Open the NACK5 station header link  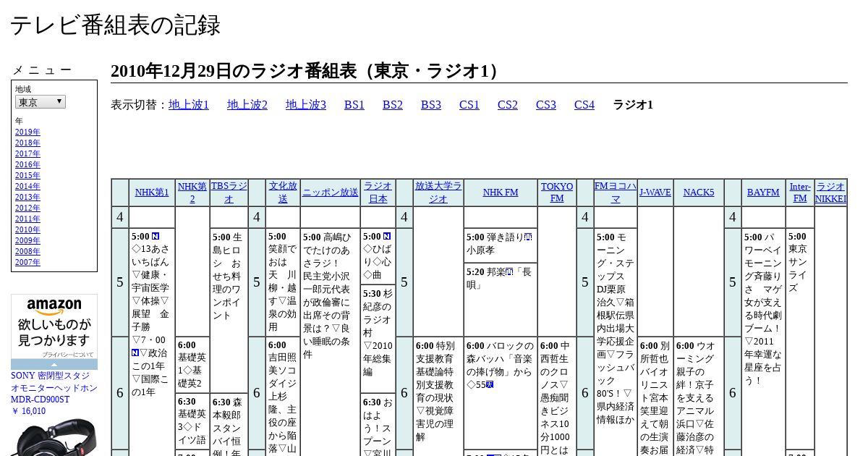click(x=699, y=193)
